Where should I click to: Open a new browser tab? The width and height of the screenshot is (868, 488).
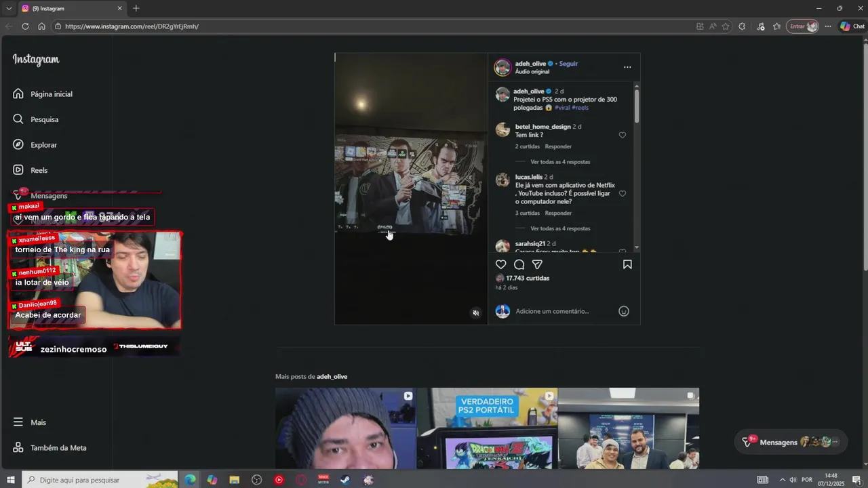tap(136, 8)
